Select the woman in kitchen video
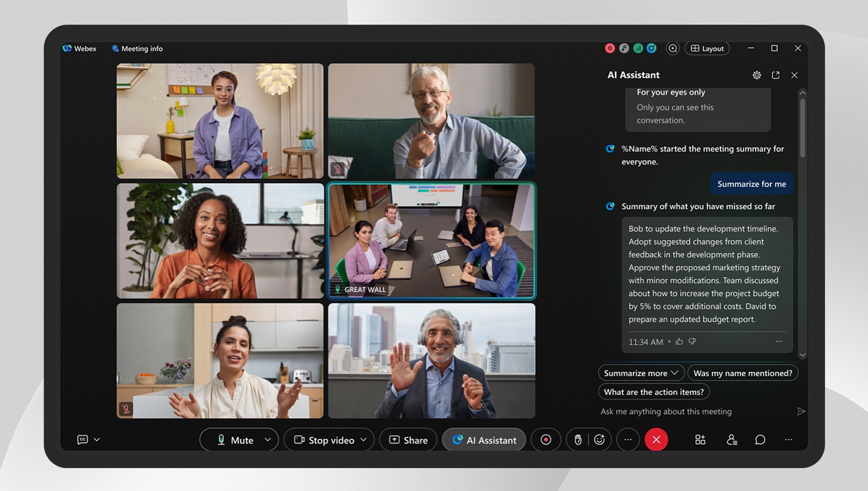 pyautogui.click(x=220, y=361)
